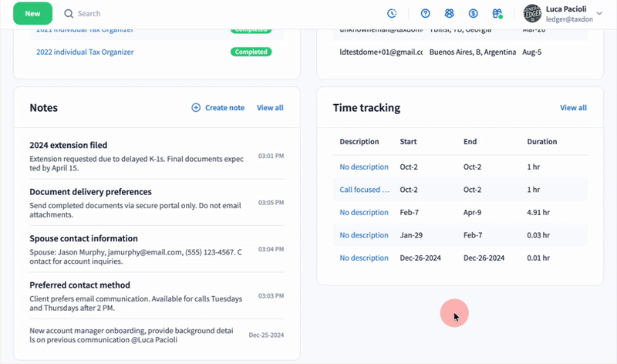Open the 2024 extension filed note
This screenshot has height=364, width=617.
click(69, 145)
